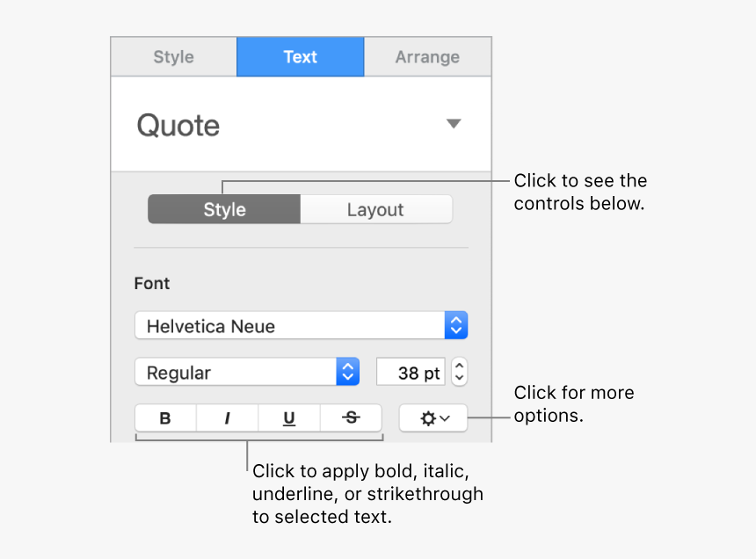The width and height of the screenshot is (756, 559).
Task: Click the 38 pt font size field
Action: pyautogui.click(x=411, y=373)
